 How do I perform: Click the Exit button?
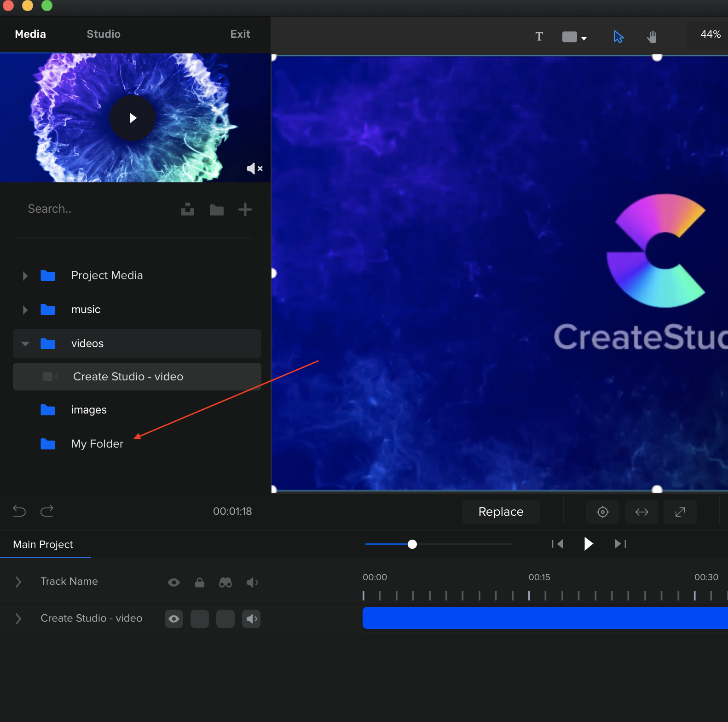click(240, 34)
